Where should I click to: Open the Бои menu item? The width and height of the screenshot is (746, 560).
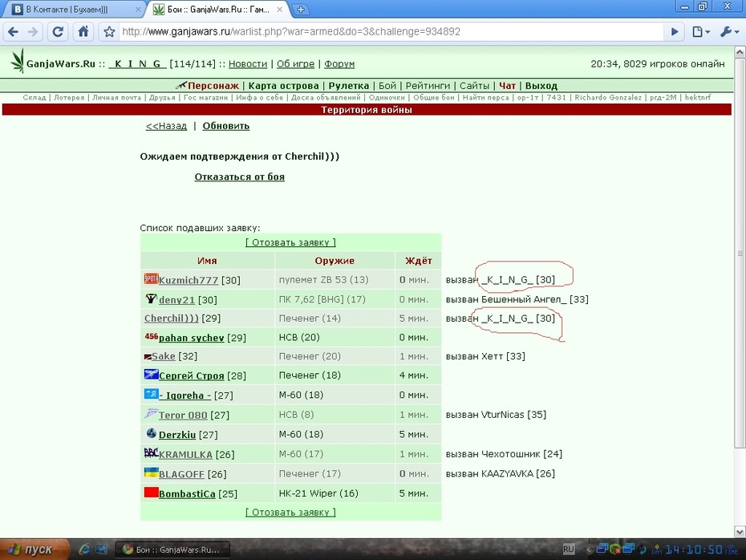coord(387,86)
